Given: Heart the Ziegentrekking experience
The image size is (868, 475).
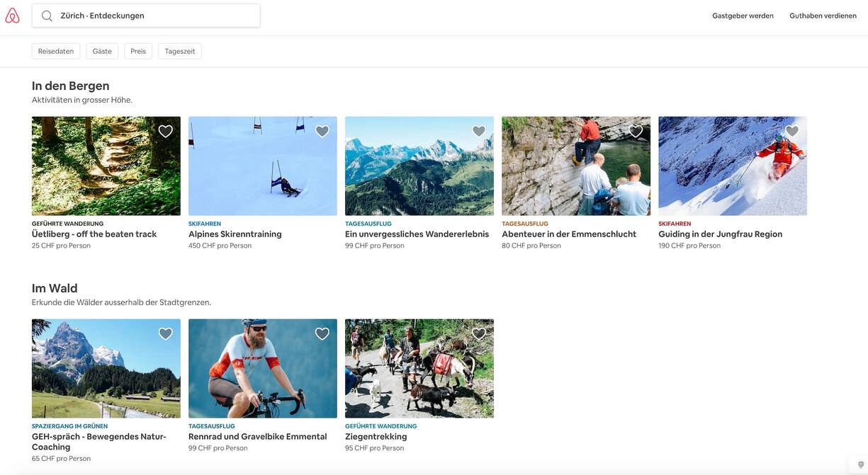Looking at the screenshot, I should click(x=479, y=334).
